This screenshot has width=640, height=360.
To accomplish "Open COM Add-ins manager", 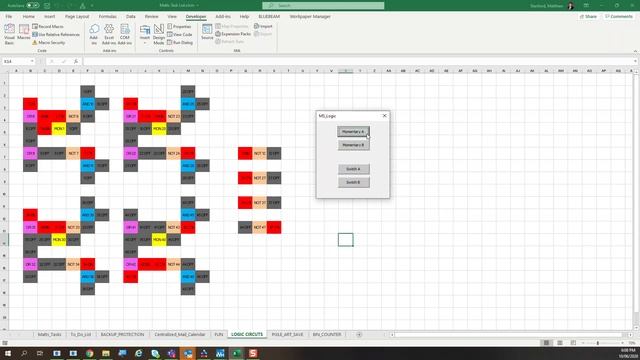I will pos(125,34).
